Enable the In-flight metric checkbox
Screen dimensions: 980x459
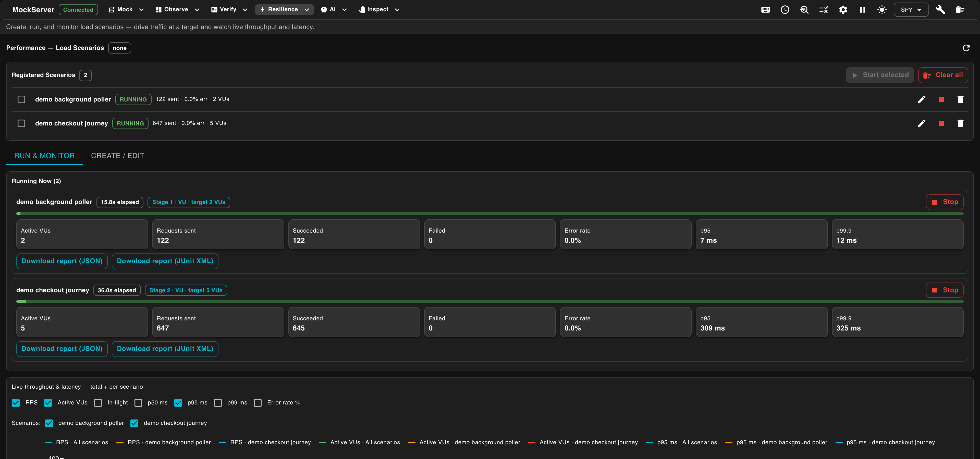(98, 403)
